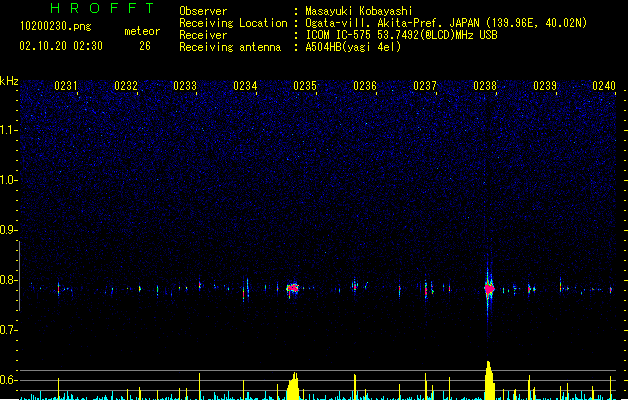Click the 1.0 kHz frequency axis label
Screen dimensions: 629x400
[x=8, y=180]
